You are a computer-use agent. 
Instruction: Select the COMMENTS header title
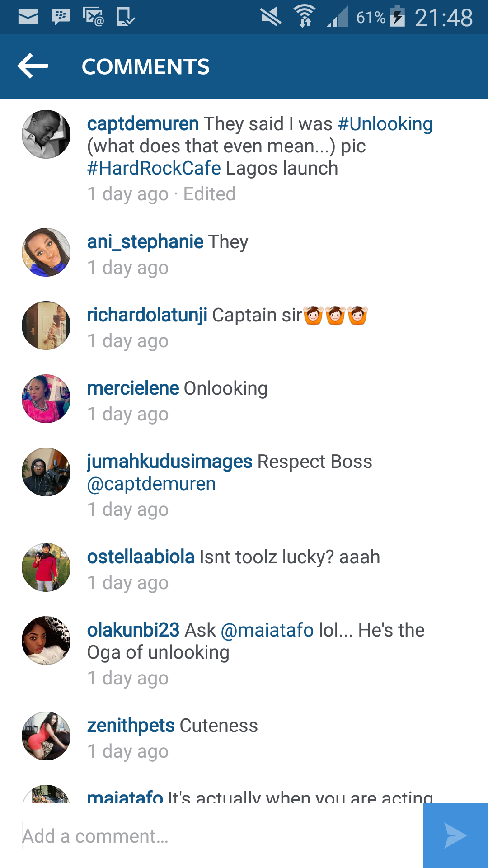[x=145, y=66]
